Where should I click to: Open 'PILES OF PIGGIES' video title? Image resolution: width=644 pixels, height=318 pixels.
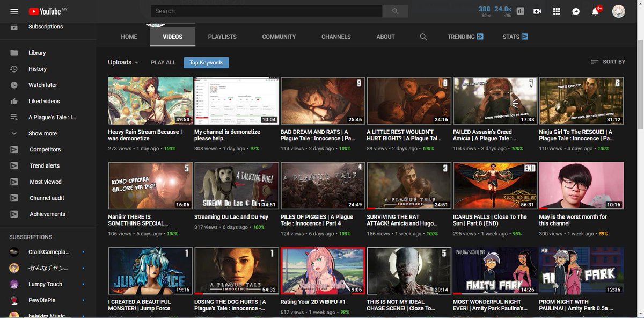(x=317, y=220)
